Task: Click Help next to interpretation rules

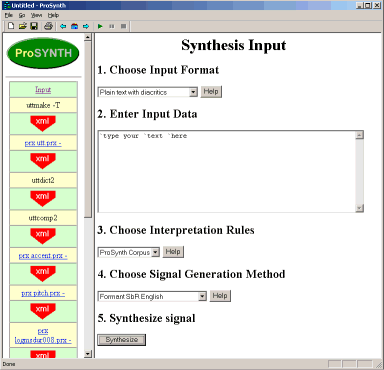Action: [173, 252]
